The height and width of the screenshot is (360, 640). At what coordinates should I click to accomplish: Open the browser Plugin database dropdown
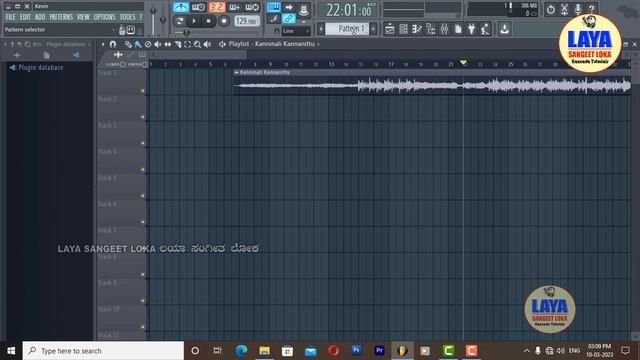pyautogui.click(x=67, y=44)
